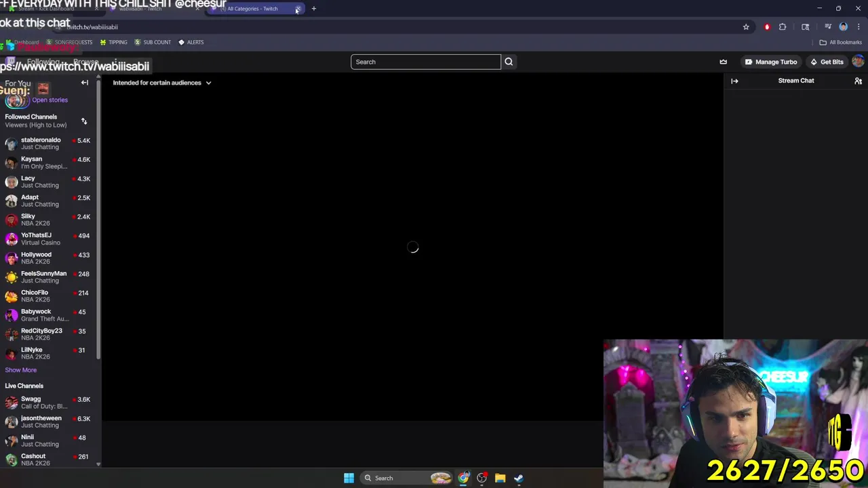Open SONGREQUESTS bookmark

[69, 42]
